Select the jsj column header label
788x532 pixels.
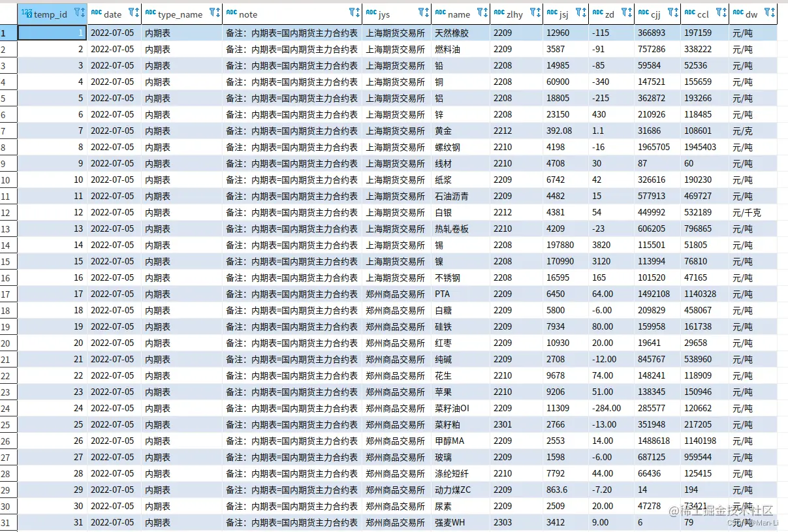point(563,14)
